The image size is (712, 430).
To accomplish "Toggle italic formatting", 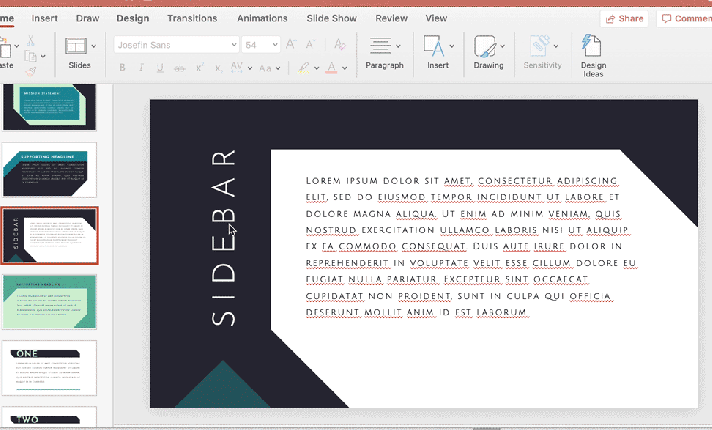I will point(142,68).
